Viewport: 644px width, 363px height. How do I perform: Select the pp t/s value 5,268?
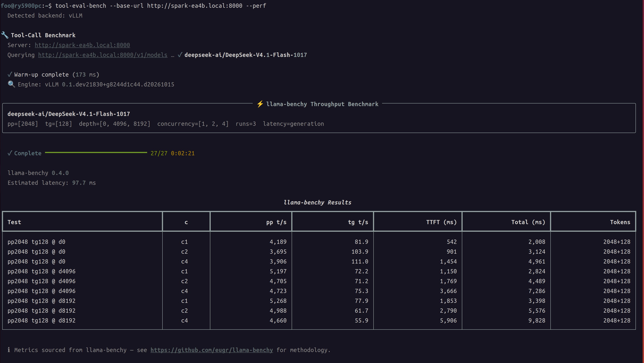pos(278,301)
